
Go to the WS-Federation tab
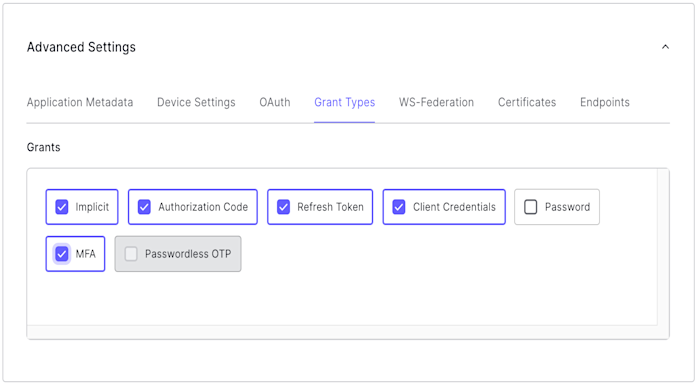pos(436,102)
